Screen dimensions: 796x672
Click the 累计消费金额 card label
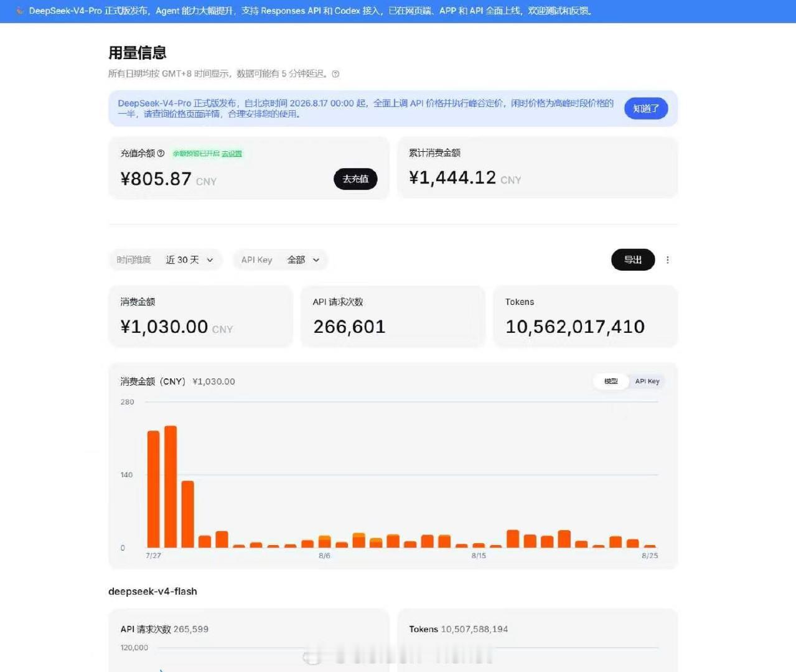[434, 153]
